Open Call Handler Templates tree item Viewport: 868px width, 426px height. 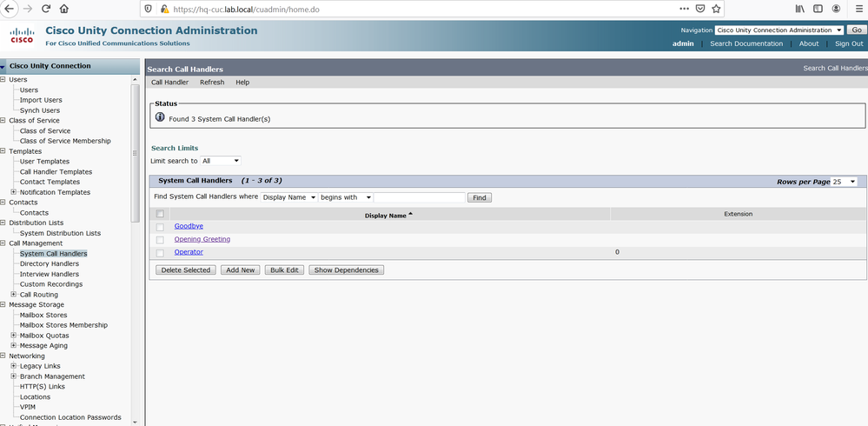pyautogui.click(x=56, y=172)
